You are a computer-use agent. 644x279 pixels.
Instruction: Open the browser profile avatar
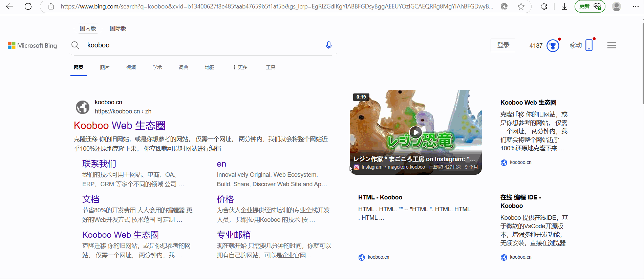[x=617, y=6]
